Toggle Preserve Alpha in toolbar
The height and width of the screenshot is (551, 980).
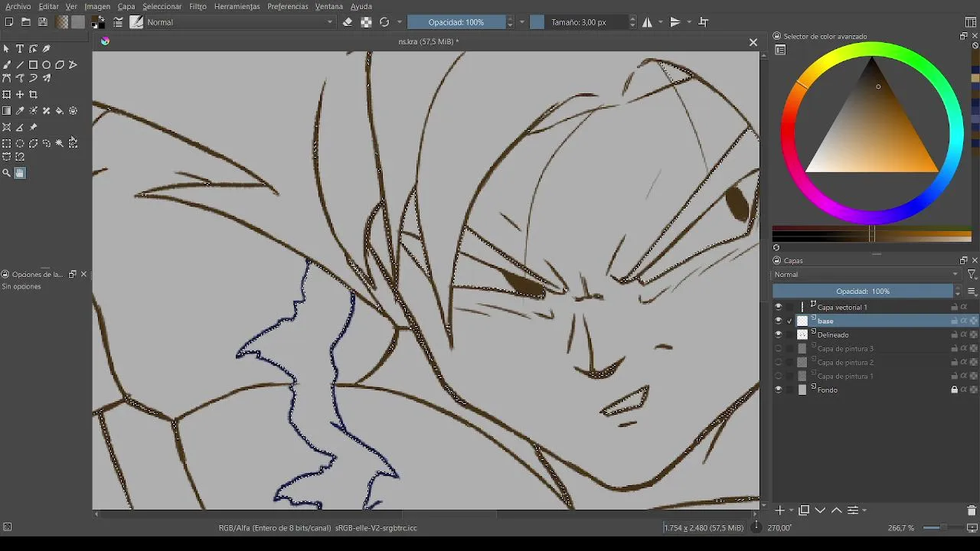coord(366,22)
